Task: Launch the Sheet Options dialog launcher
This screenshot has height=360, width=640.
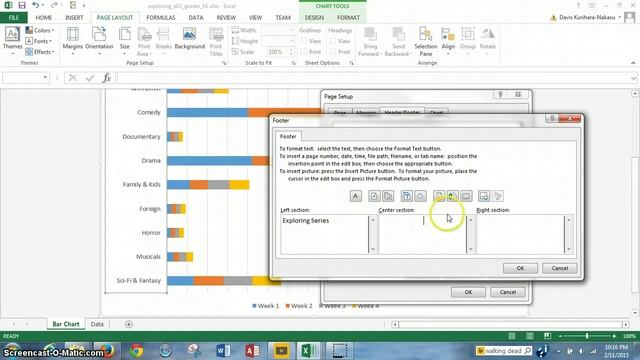Action: [x=351, y=63]
